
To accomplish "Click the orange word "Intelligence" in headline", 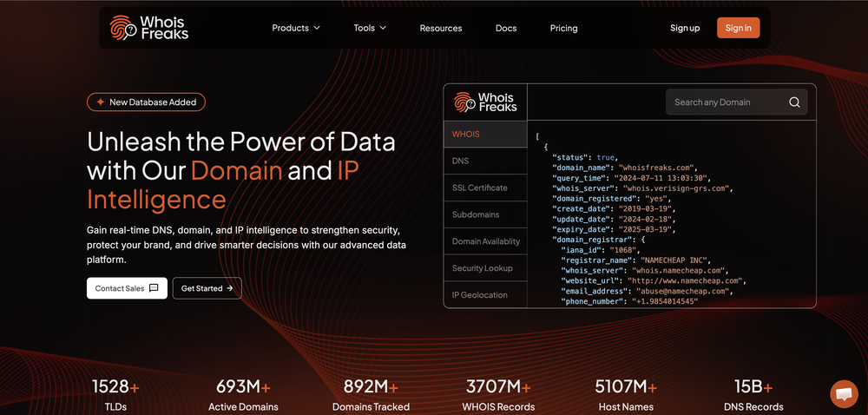I will coord(156,200).
